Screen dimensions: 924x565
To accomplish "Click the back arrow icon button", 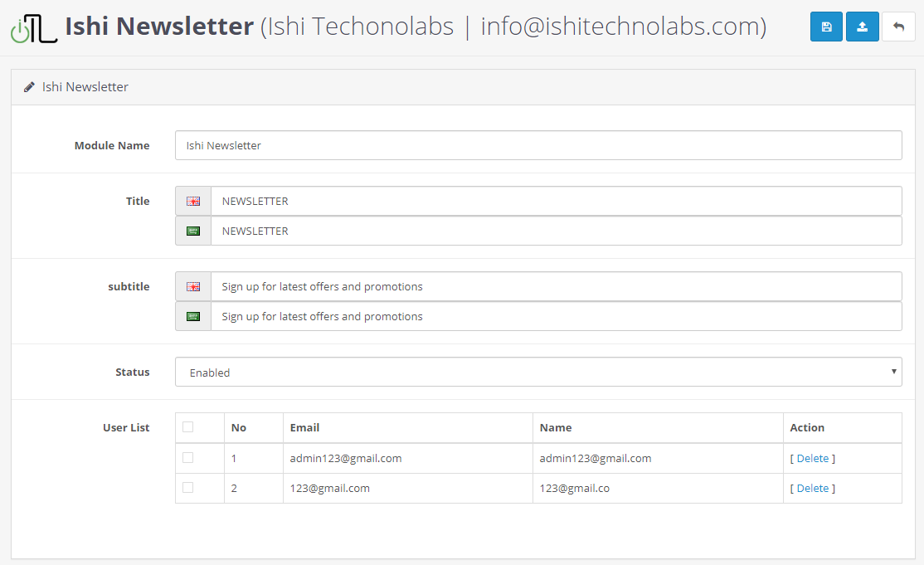I will [x=898, y=27].
